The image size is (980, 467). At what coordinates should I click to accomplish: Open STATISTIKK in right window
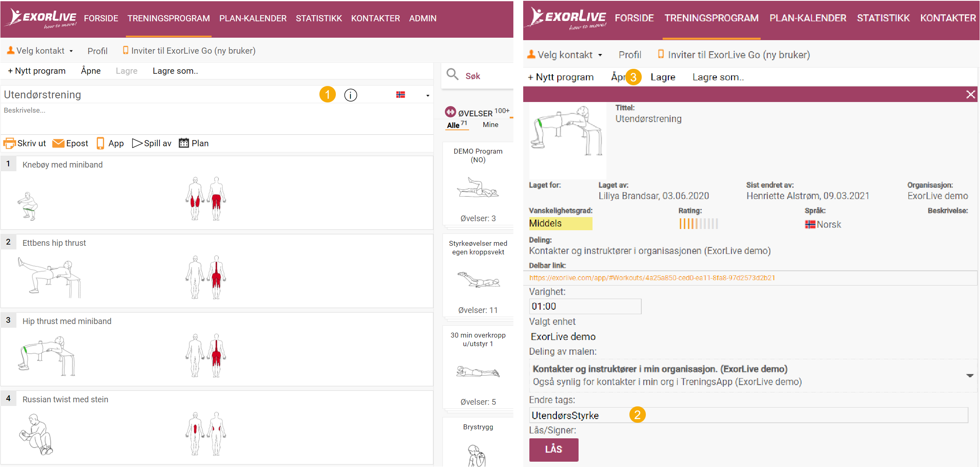(883, 18)
